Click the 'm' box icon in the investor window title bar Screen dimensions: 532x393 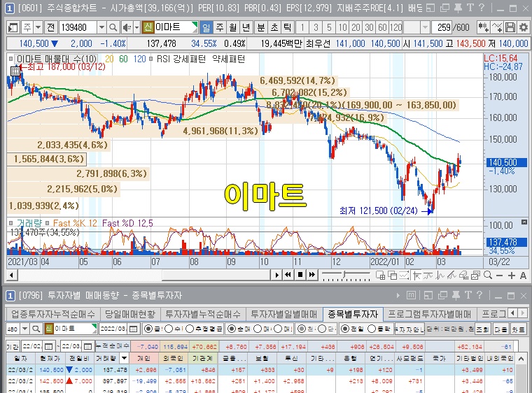point(411,295)
